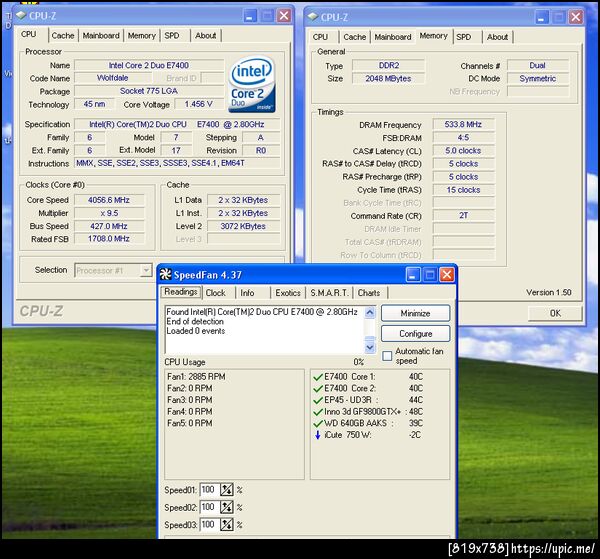The image size is (600, 559).
Task: Select Level 2 cache value 3072 KBytes
Action: tap(243, 226)
